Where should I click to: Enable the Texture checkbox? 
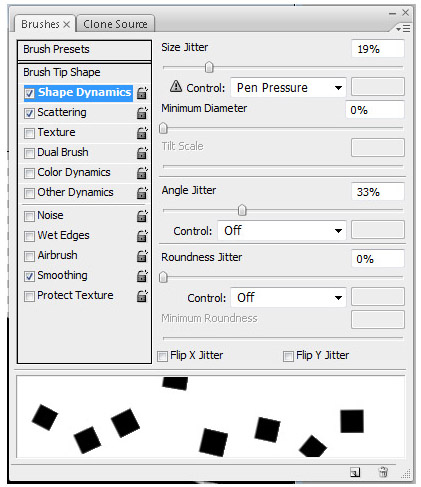(29, 133)
